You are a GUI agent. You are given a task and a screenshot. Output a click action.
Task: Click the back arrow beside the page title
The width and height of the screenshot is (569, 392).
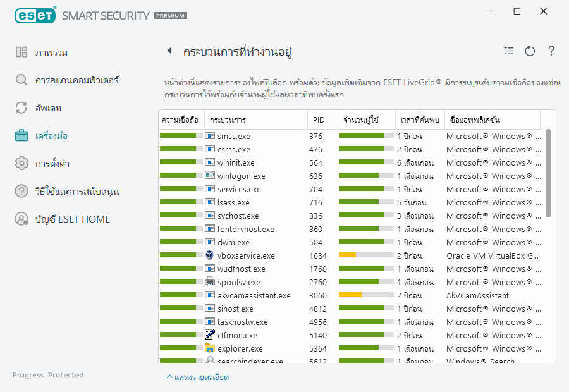(x=169, y=51)
